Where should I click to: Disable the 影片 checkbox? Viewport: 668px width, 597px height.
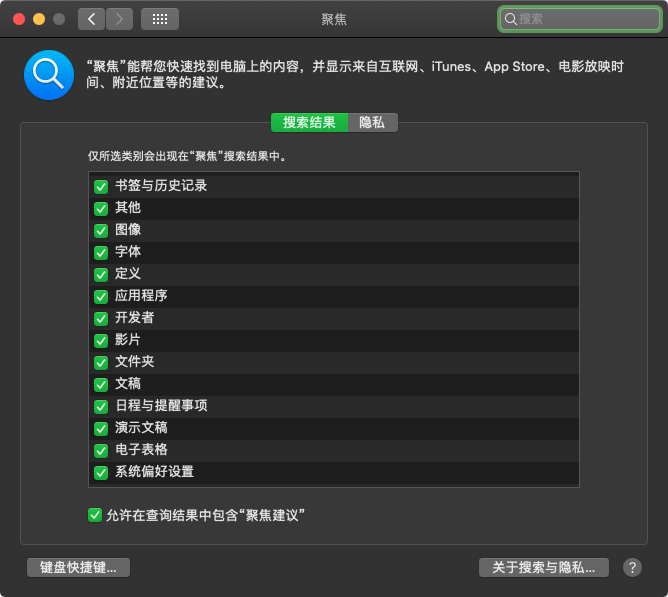coord(101,340)
